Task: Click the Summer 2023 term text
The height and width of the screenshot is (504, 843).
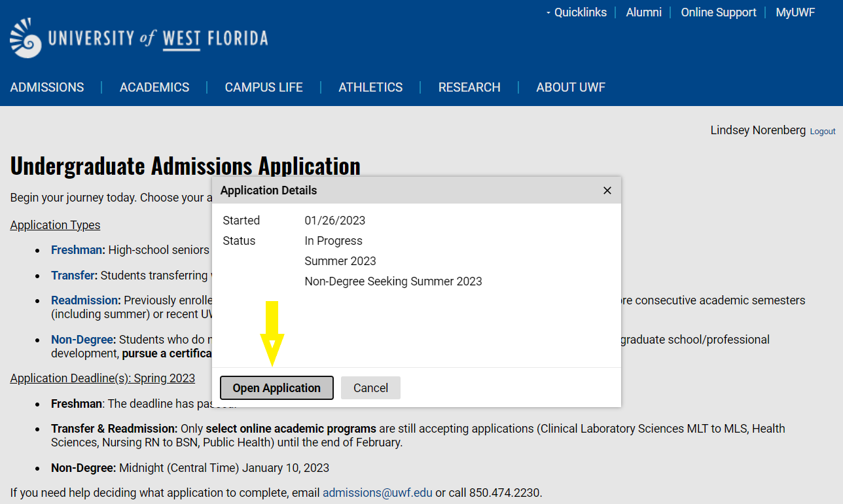Action: coord(340,261)
